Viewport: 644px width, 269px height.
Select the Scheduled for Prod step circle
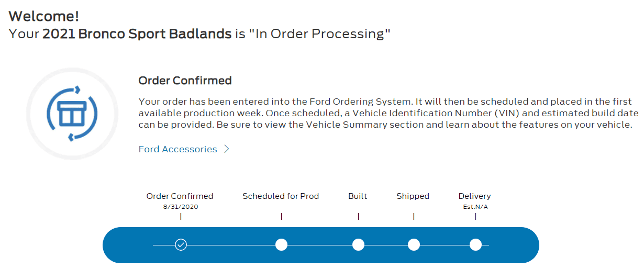tap(281, 245)
